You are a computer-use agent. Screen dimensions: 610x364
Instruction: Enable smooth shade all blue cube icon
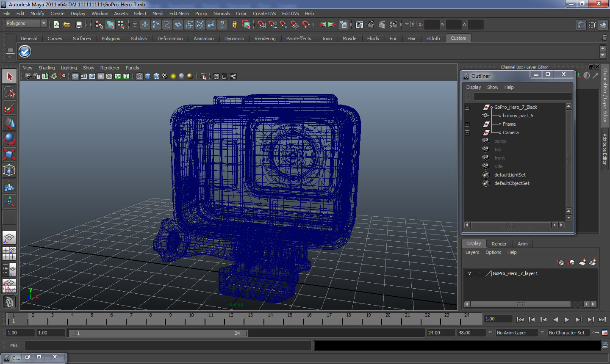pyautogui.click(x=148, y=76)
